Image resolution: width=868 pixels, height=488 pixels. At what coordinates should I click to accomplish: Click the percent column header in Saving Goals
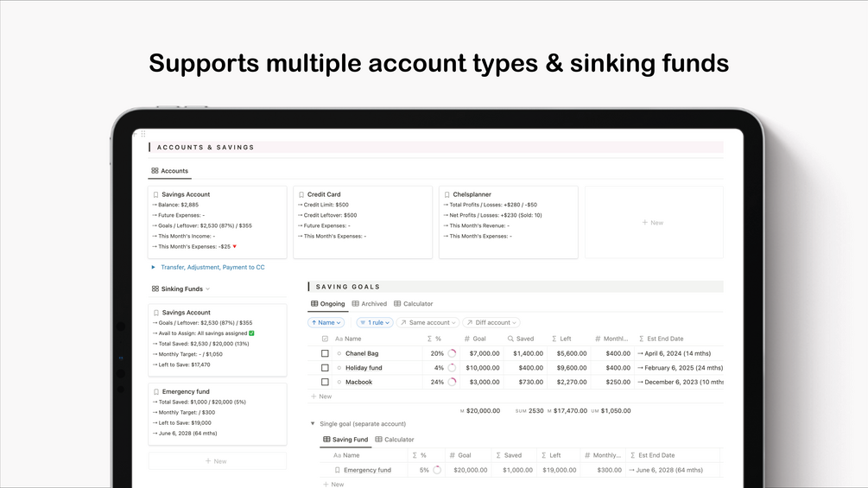[x=434, y=339]
